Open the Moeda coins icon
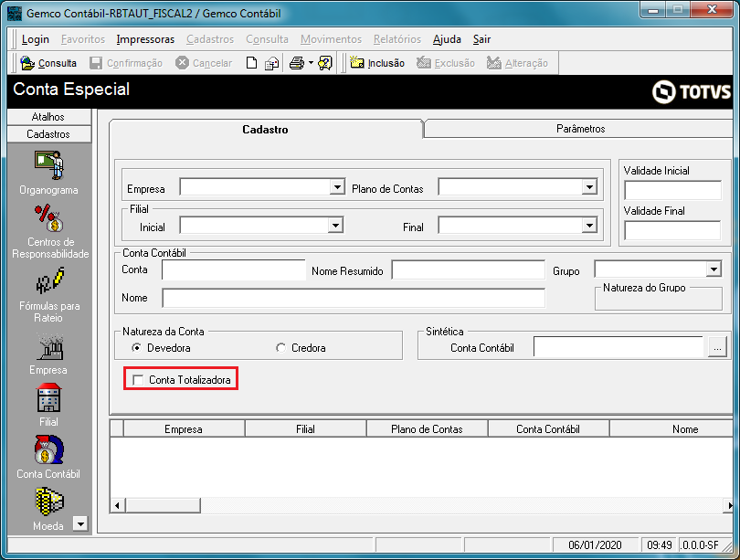The image size is (740, 560). (x=49, y=502)
